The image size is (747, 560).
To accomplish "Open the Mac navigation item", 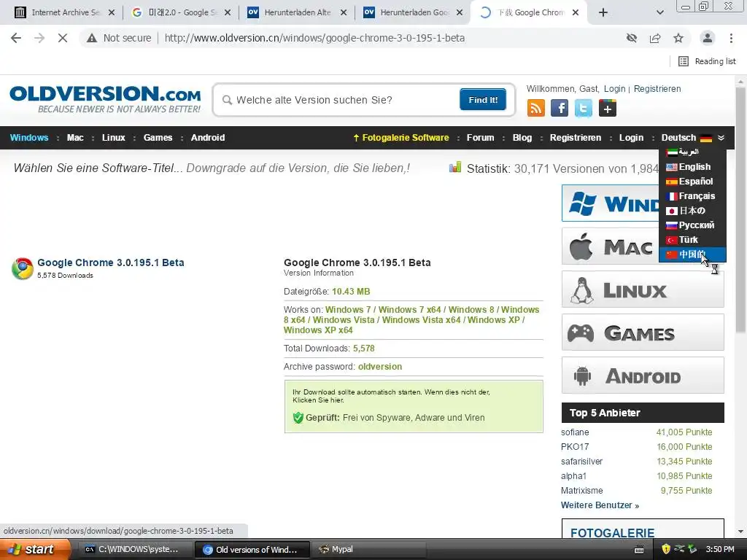I will pyautogui.click(x=75, y=138).
